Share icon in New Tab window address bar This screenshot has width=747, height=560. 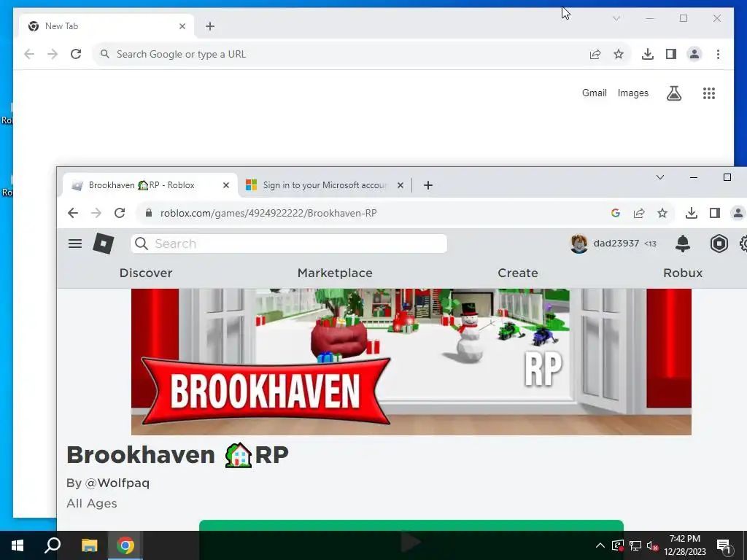(x=595, y=54)
